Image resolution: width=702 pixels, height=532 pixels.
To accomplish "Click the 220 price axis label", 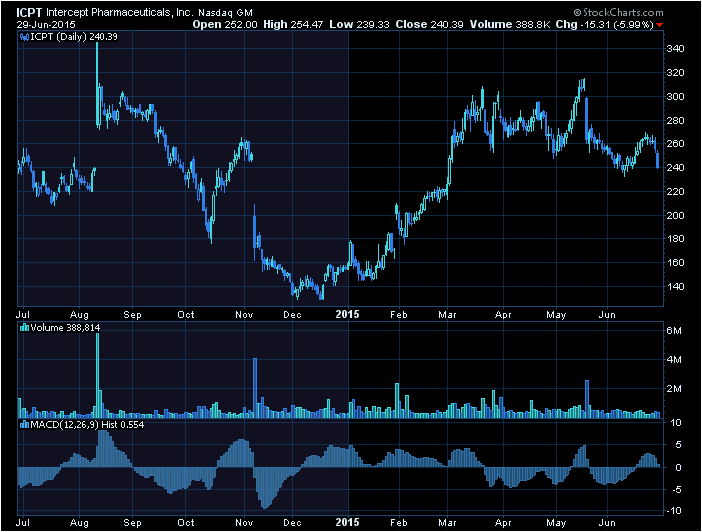I will coord(675,192).
